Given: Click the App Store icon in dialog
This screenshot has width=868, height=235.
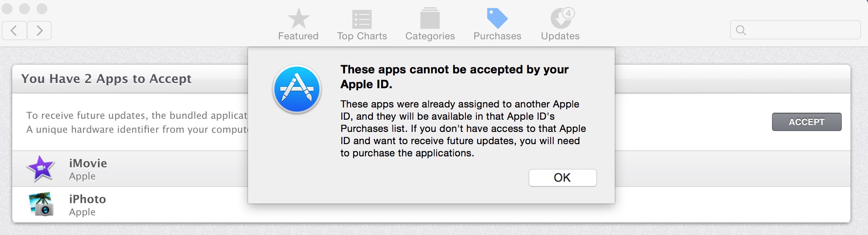Looking at the screenshot, I should (297, 89).
